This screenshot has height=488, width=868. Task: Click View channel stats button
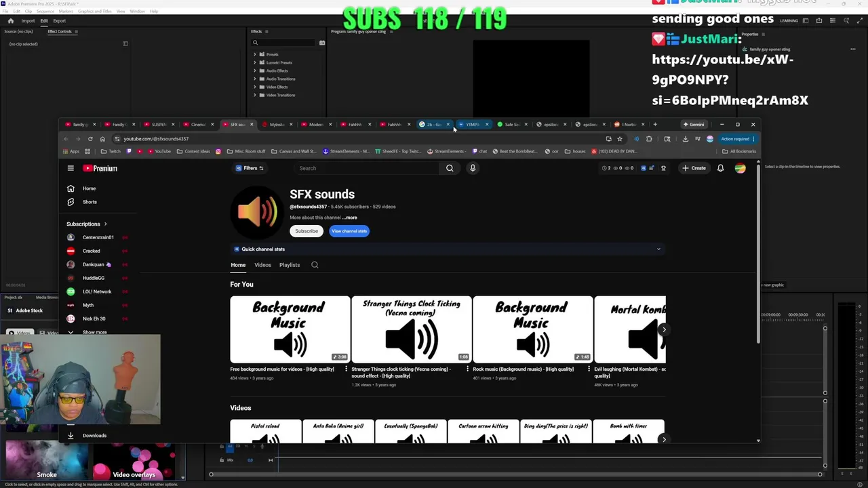coord(349,231)
